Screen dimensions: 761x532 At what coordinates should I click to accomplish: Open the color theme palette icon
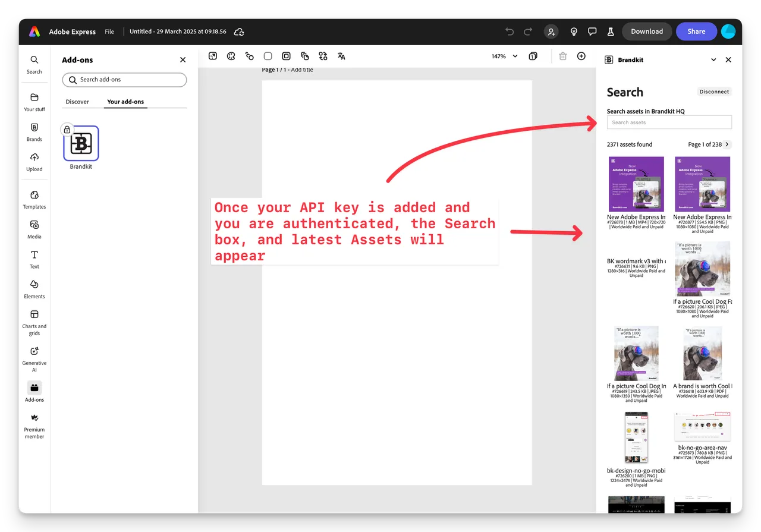point(231,56)
